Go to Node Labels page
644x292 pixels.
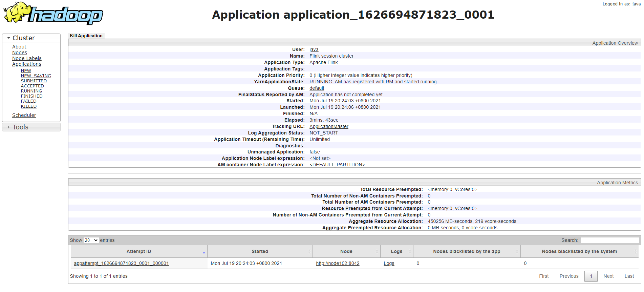tap(27, 58)
